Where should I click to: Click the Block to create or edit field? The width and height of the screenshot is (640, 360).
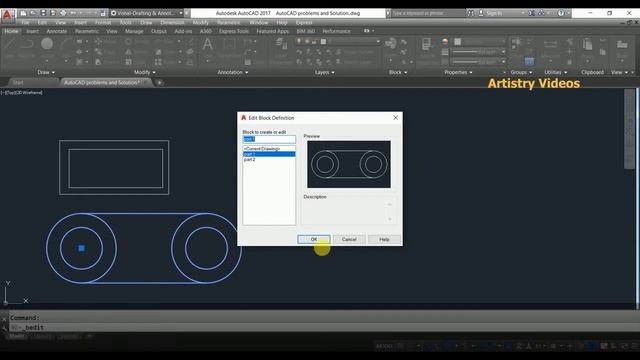click(x=269, y=139)
